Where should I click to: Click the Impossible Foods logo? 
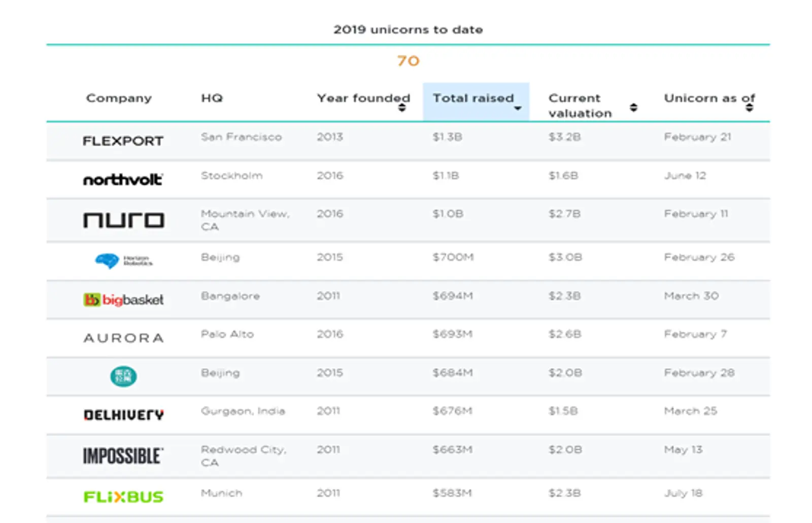123,456
